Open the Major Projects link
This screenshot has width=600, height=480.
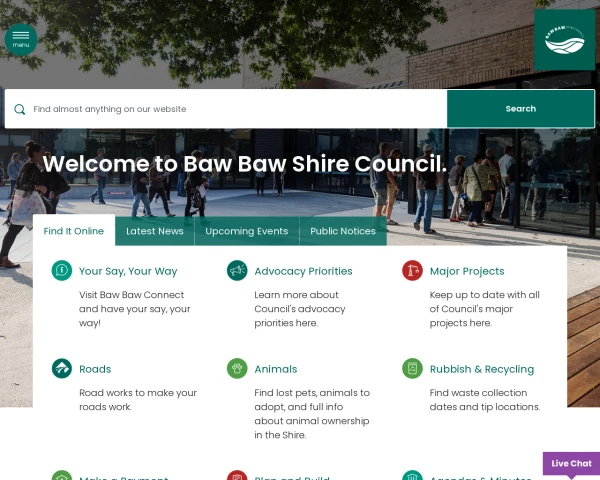point(467,271)
